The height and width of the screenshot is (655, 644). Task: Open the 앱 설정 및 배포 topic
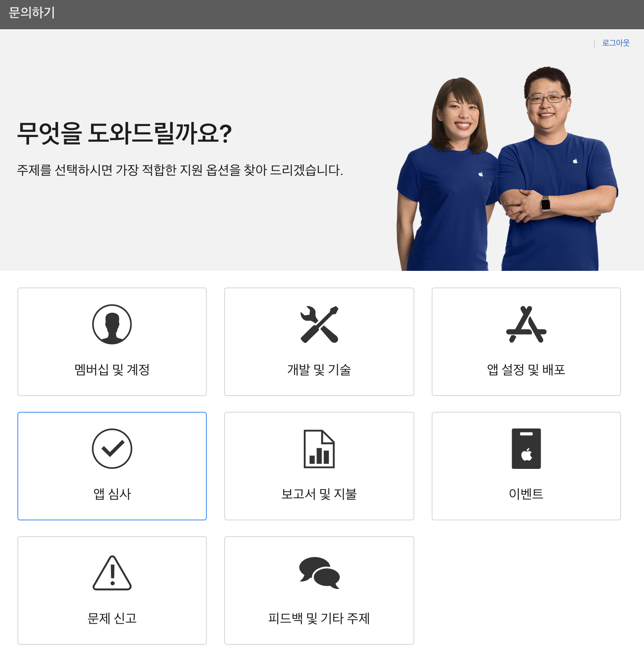pos(526,342)
